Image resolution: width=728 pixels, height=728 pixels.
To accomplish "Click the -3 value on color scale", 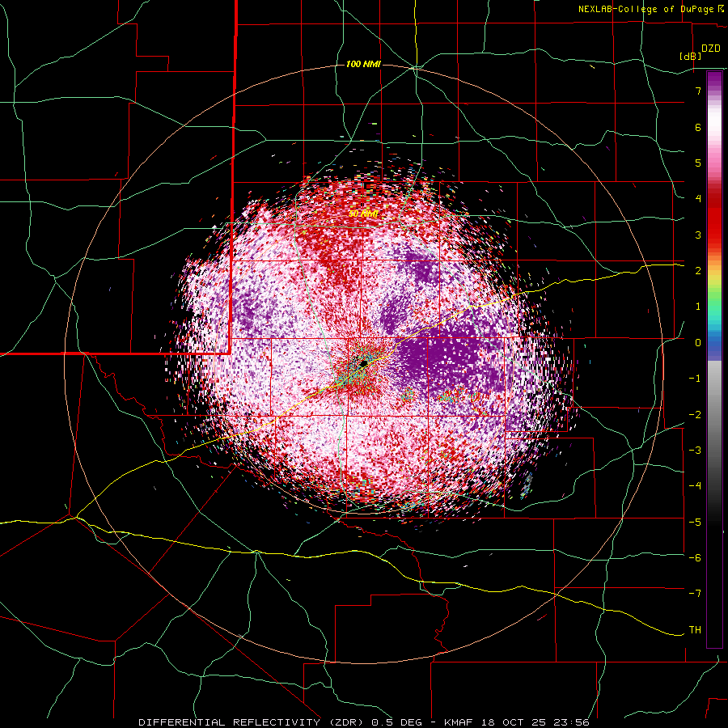I will (695, 451).
